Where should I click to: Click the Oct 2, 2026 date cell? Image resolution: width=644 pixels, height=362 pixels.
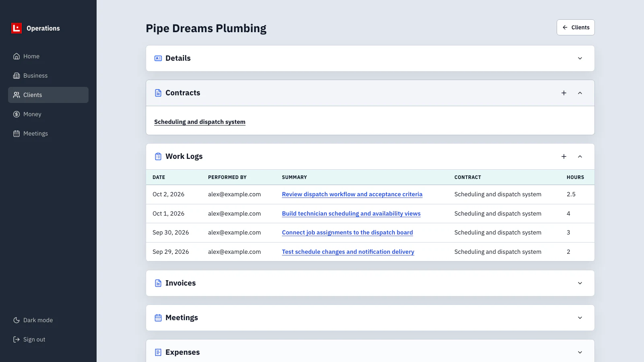[x=168, y=194]
